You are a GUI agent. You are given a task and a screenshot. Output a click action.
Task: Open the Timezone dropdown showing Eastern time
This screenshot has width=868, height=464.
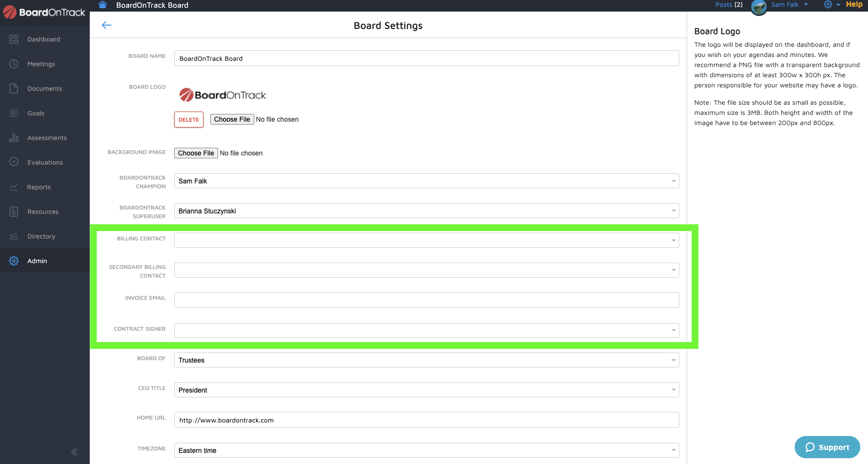pos(427,450)
